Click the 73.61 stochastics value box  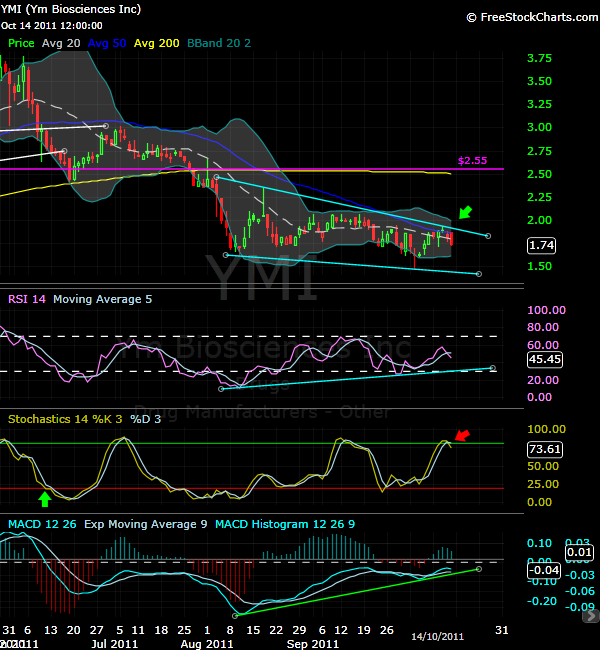pos(545,449)
